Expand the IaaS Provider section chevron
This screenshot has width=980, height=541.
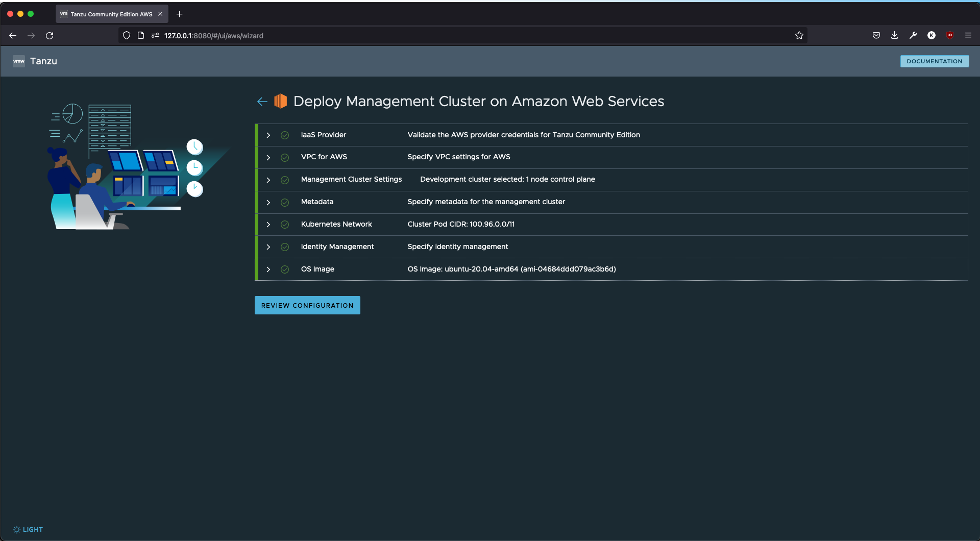[268, 135]
